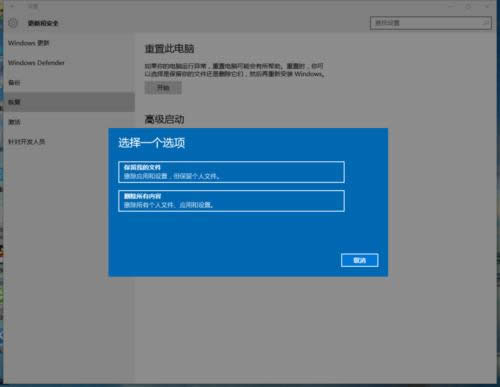
Task: Click the 高级启动 heading
Action: (x=164, y=119)
